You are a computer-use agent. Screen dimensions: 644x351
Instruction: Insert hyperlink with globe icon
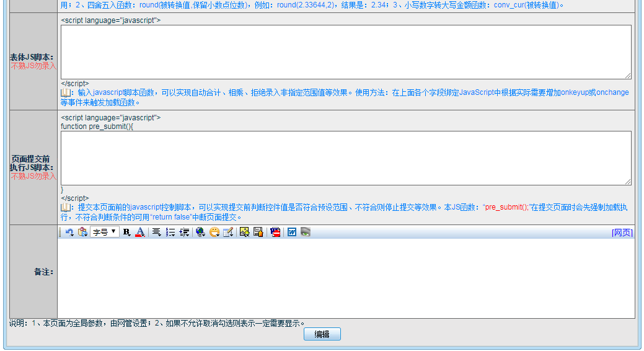click(200, 232)
